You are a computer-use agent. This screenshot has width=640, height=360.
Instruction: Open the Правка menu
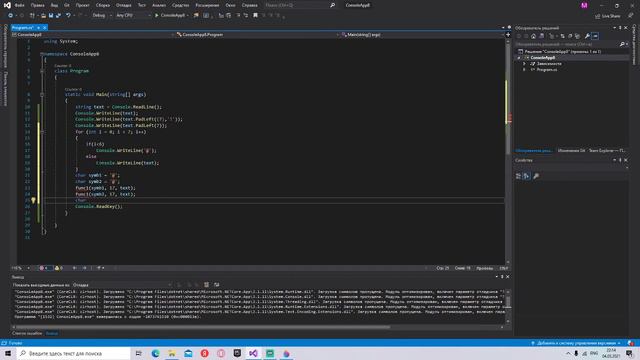[37, 5]
